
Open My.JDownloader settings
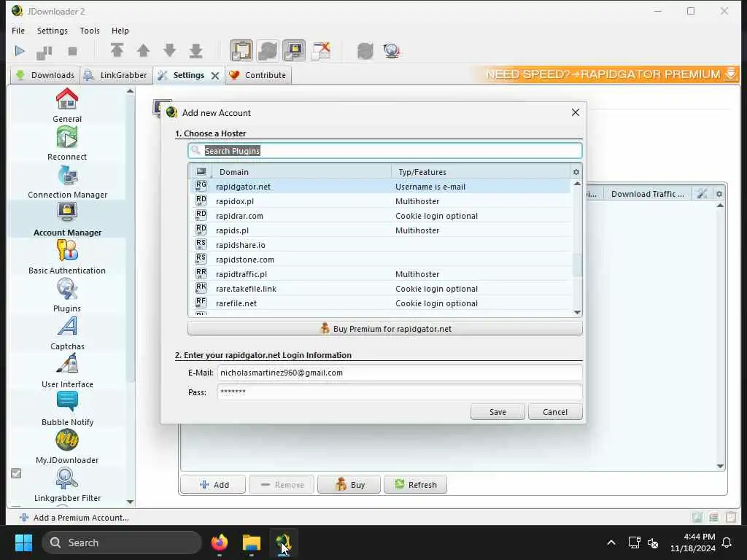point(67,447)
